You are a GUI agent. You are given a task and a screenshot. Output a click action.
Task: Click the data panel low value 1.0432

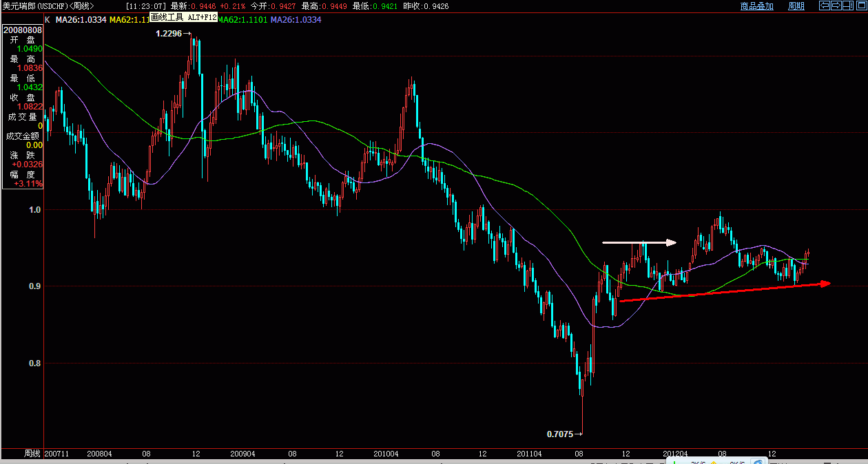point(31,87)
